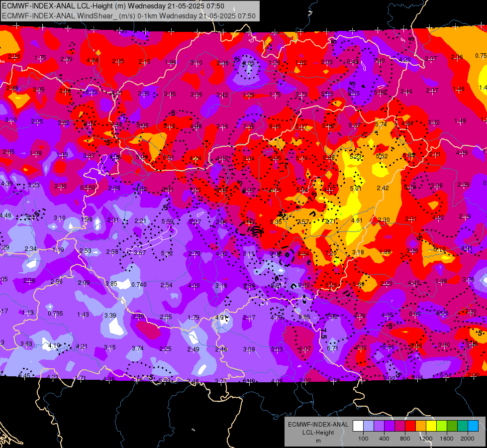487x448 pixels.
Task: Click the yellow-green legend swatch before 1600
Action: tap(442, 426)
